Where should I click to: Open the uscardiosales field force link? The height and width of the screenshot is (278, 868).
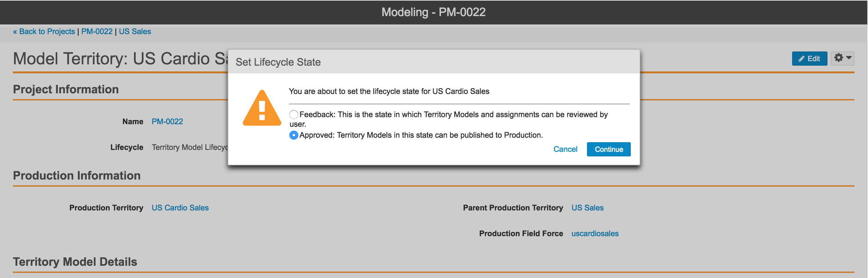(595, 234)
